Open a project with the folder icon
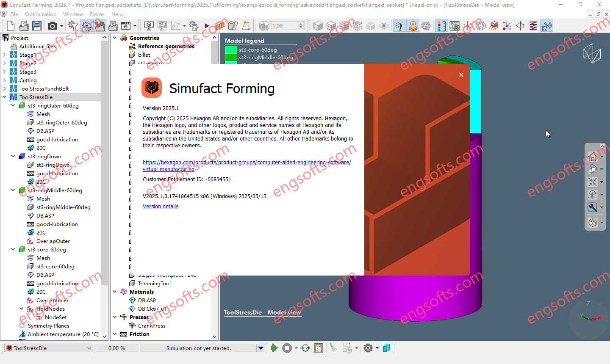Screen dimensions: 610x364 (24, 26)
